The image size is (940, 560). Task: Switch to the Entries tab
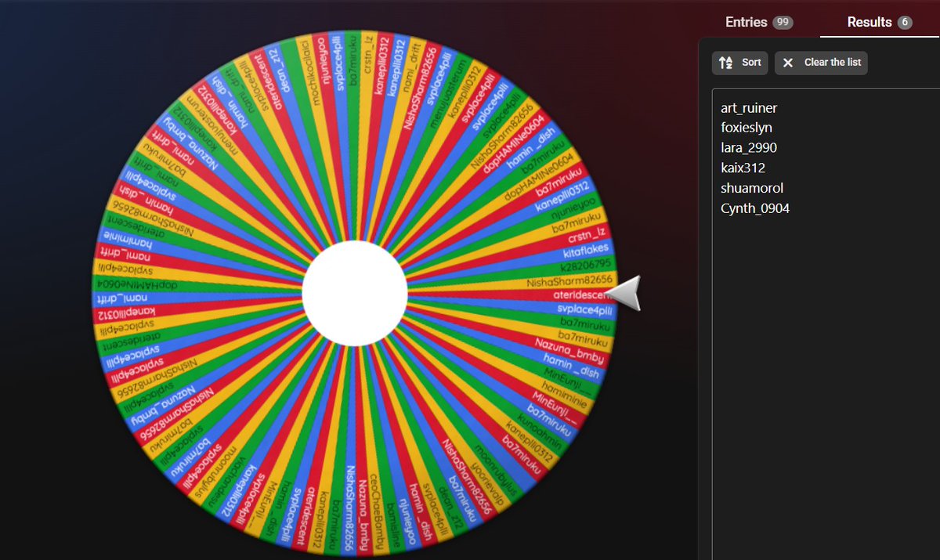pos(758,22)
